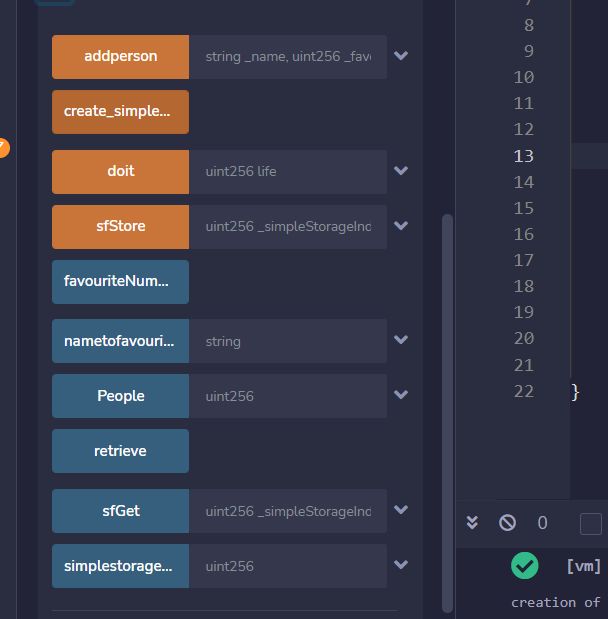This screenshot has width=608, height=619.
Task: Select the People uint256 input field
Action: pyautogui.click(x=288, y=396)
